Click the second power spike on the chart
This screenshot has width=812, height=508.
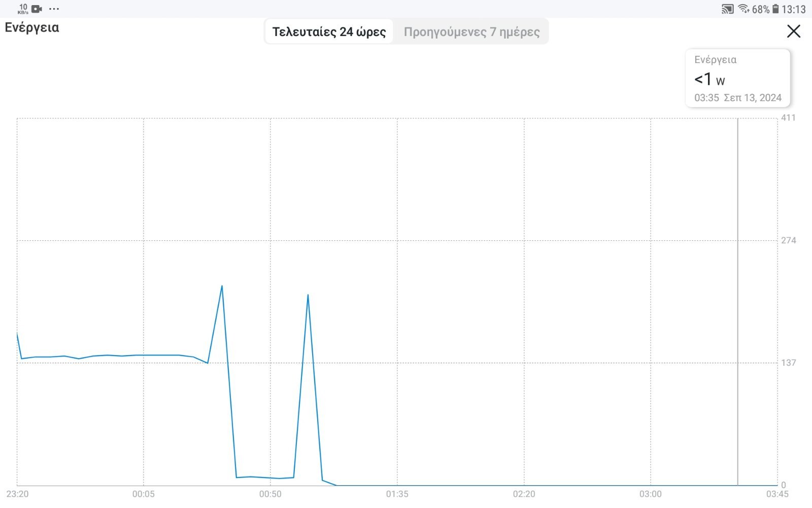click(308, 296)
